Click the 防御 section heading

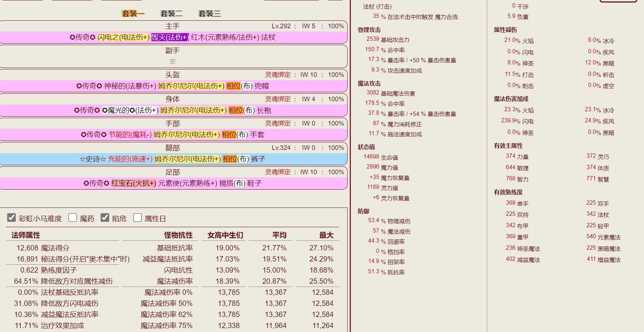pos(363,211)
